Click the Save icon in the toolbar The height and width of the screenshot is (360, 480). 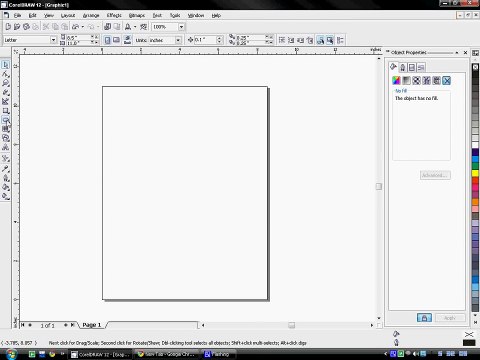[26, 27]
